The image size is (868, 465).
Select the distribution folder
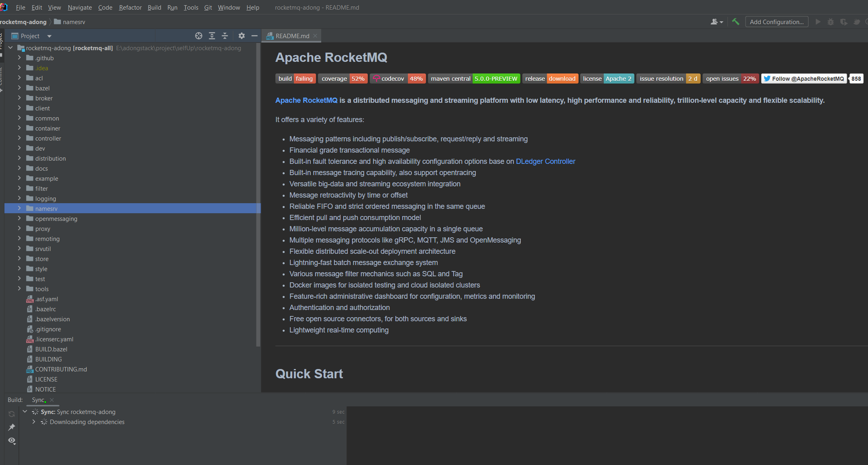pyautogui.click(x=50, y=159)
